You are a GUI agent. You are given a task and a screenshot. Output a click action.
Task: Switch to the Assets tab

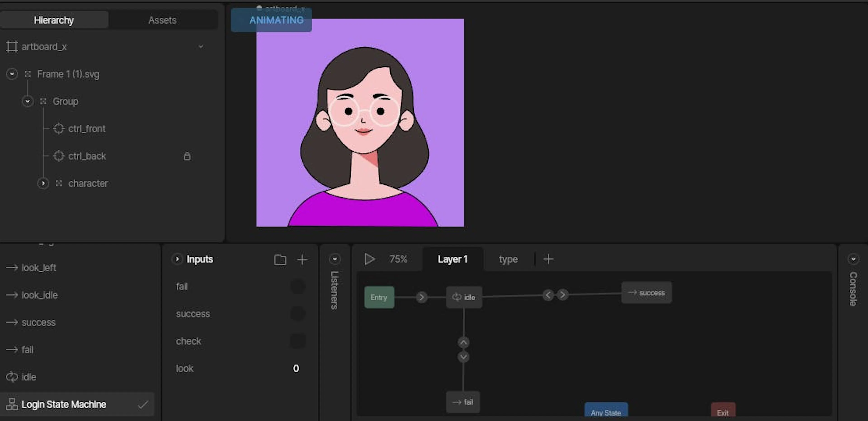tap(163, 20)
